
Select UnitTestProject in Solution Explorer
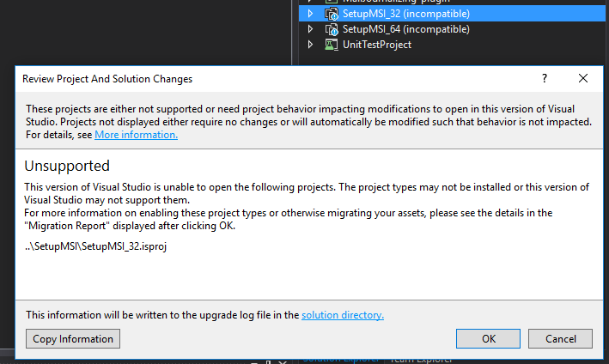coord(377,45)
